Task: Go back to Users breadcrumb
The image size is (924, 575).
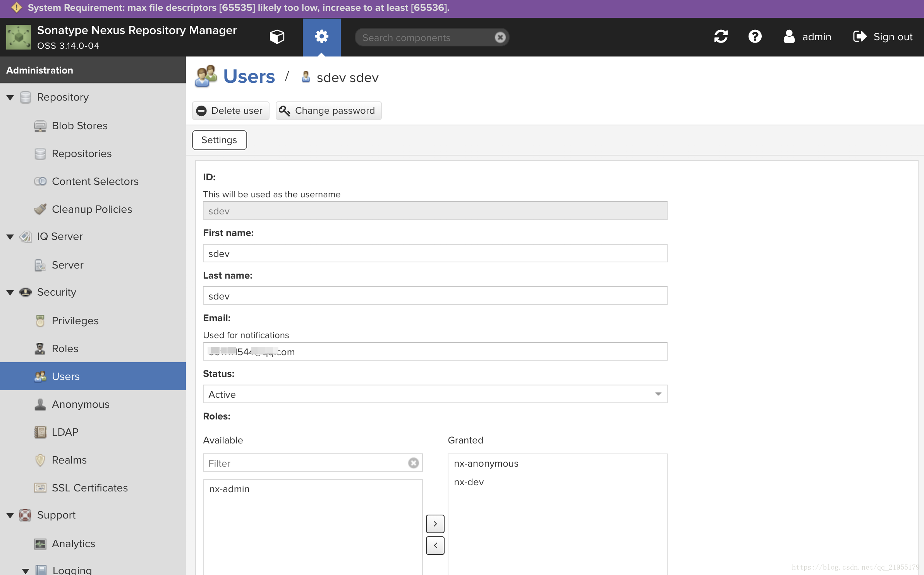Action: coord(249,77)
